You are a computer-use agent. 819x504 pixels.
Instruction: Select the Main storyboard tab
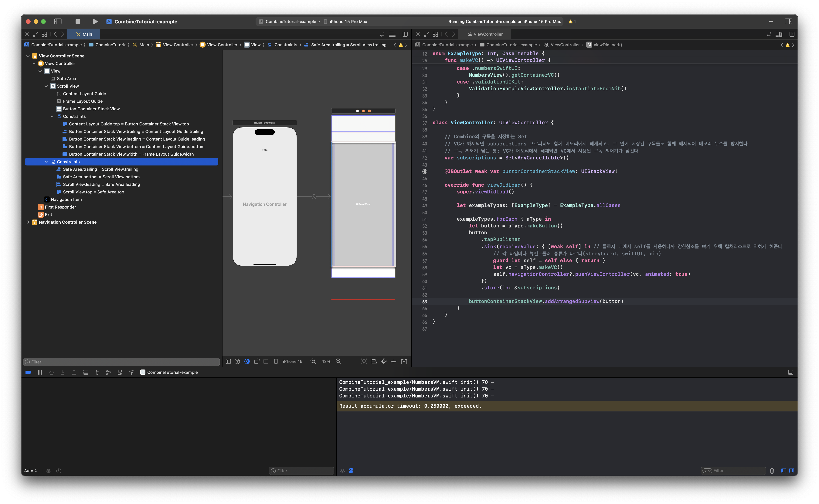(84, 34)
